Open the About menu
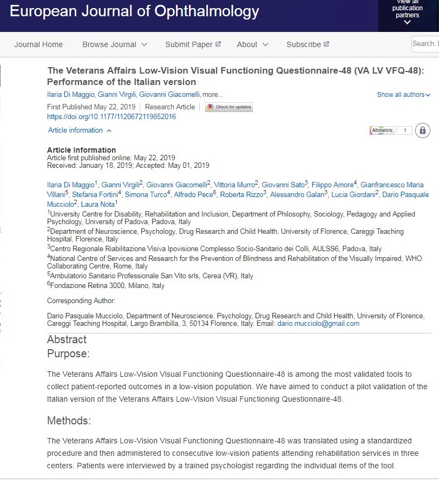 247,44
